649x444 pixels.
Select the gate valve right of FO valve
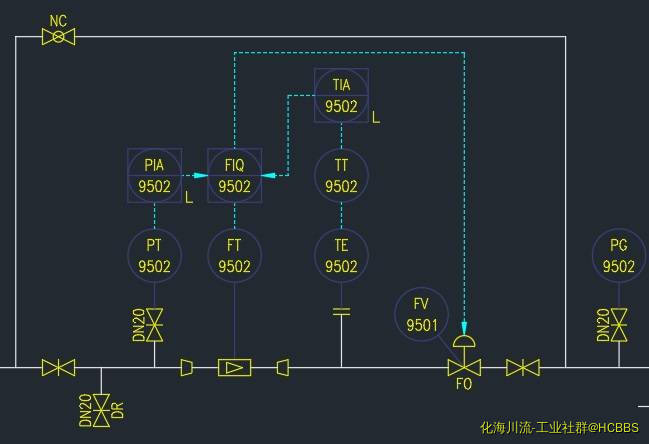coord(522,368)
